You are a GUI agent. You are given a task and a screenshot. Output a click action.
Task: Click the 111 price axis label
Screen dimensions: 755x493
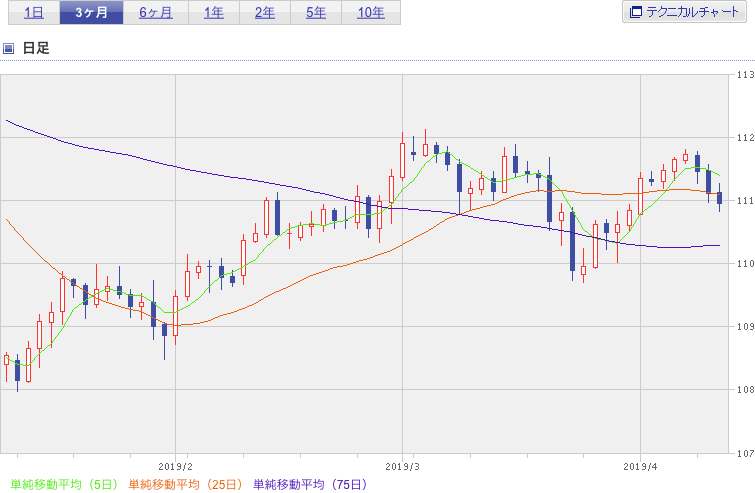[745, 200]
